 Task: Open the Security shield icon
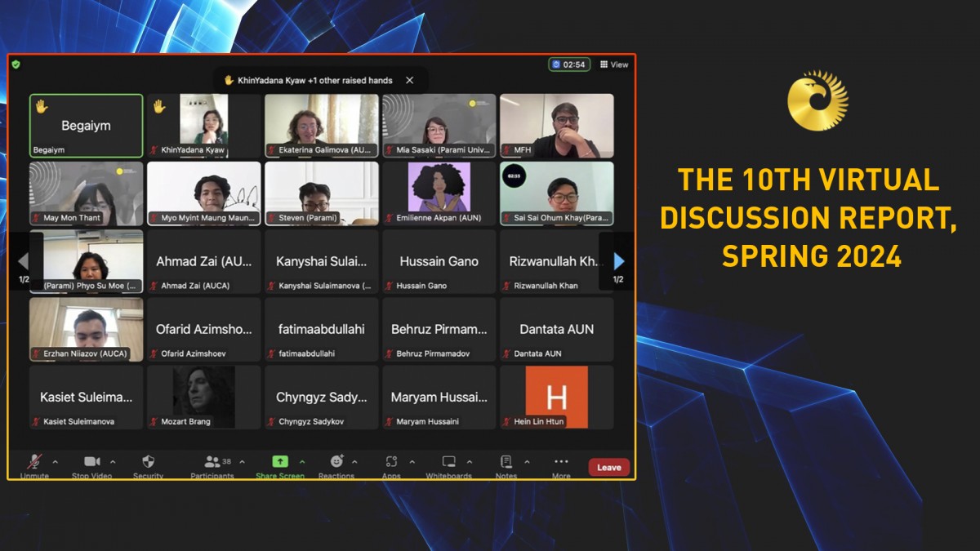click(x=148, y=463)
